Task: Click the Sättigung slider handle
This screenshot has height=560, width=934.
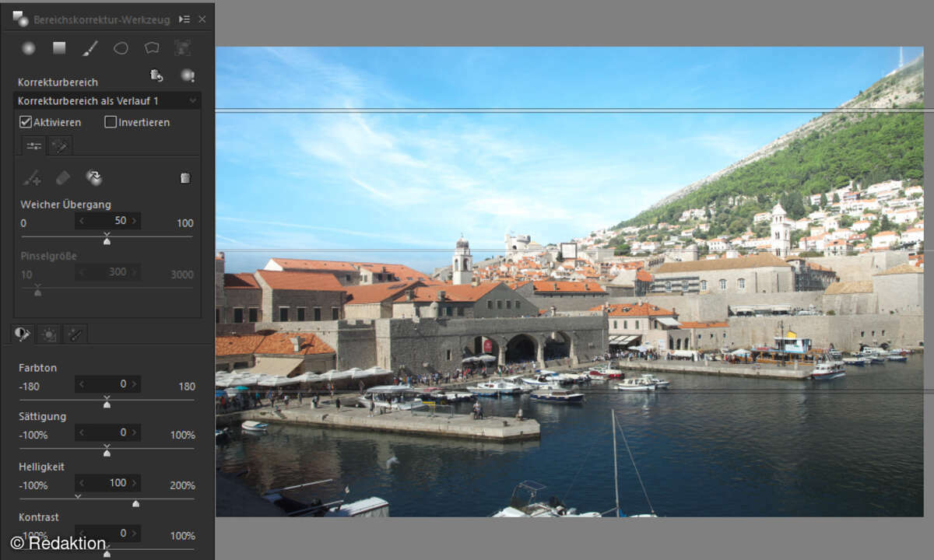Action: 107,452
